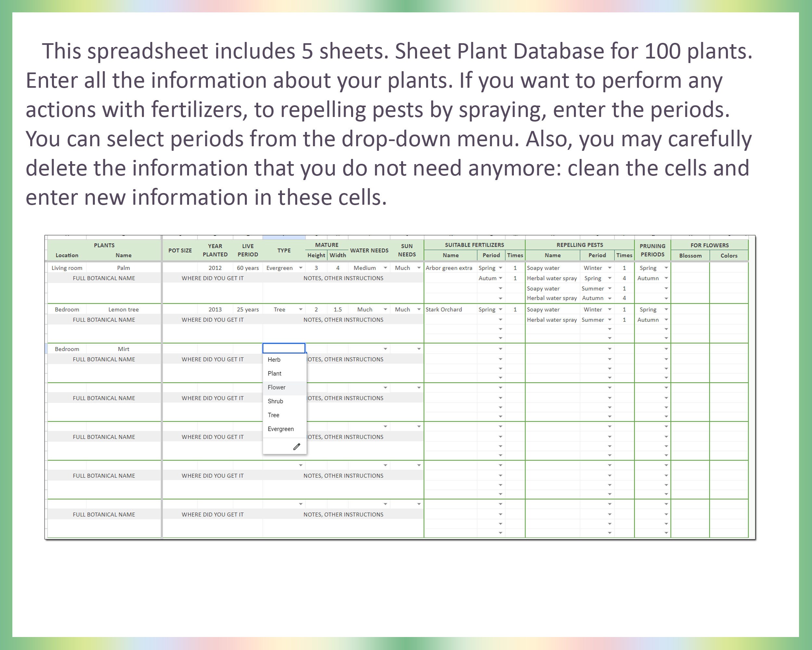The image size is (812, 650).
Task: Select the NOTES, OTHER INSTRUCTIONS cell
Action: (344, 278)
